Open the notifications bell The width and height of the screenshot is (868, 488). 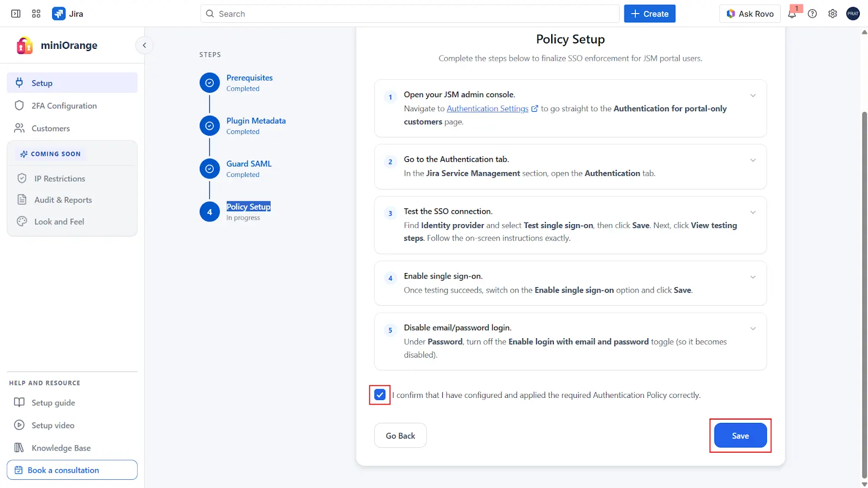tap(792, 14)
